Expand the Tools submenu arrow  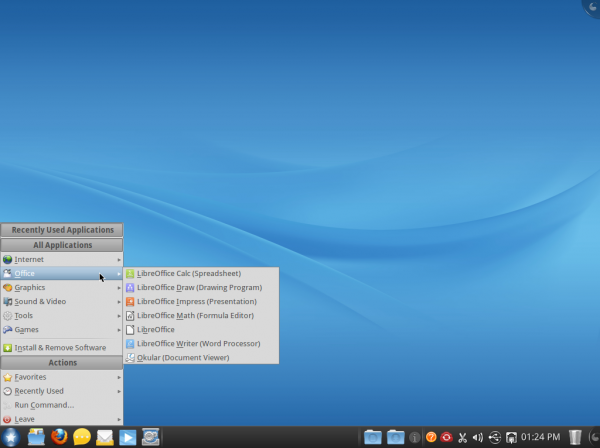[119, 316]
